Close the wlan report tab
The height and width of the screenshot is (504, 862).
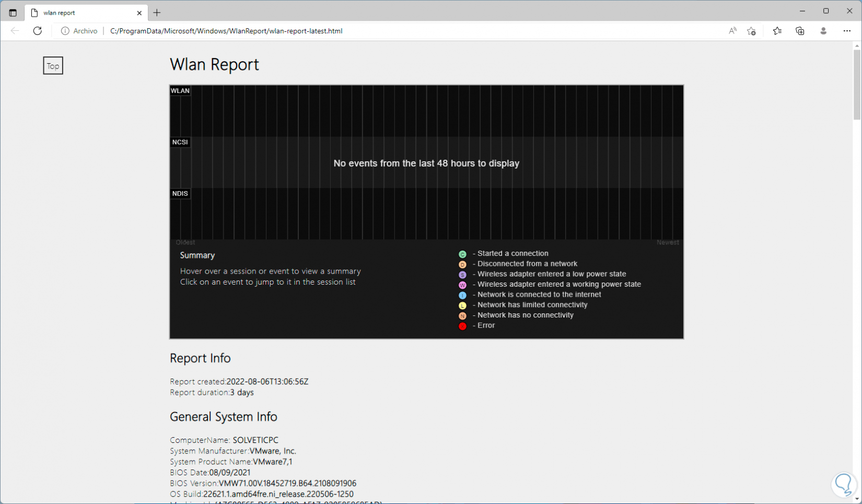pos(139,13)
